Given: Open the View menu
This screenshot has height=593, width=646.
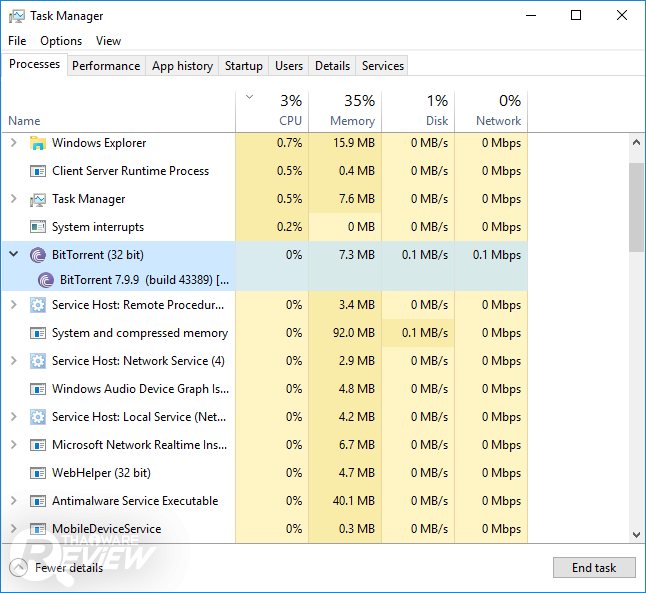Looking at the screenshot, I should point(108,41).
